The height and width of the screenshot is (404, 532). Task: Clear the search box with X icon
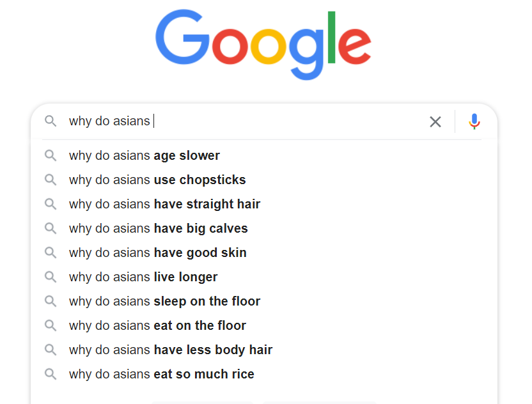point(435,121)
